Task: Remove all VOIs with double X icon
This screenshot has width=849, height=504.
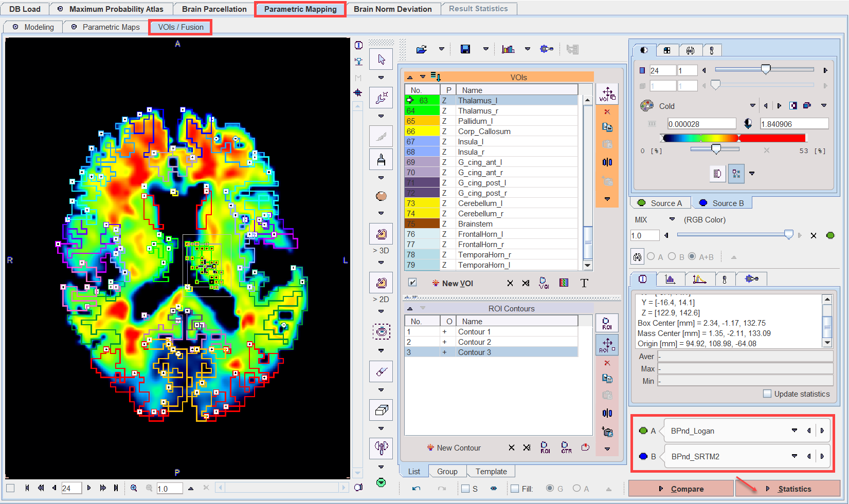Action: point(526,283)
